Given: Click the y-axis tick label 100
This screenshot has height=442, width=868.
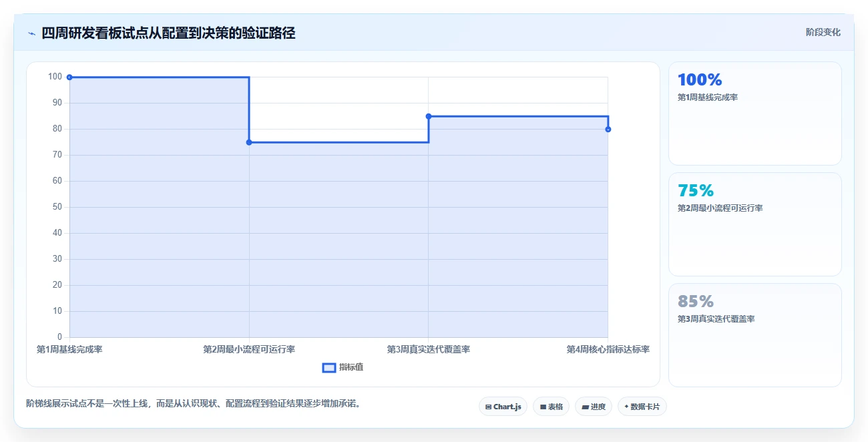Looking at the screenshot, I should (55, 77).
